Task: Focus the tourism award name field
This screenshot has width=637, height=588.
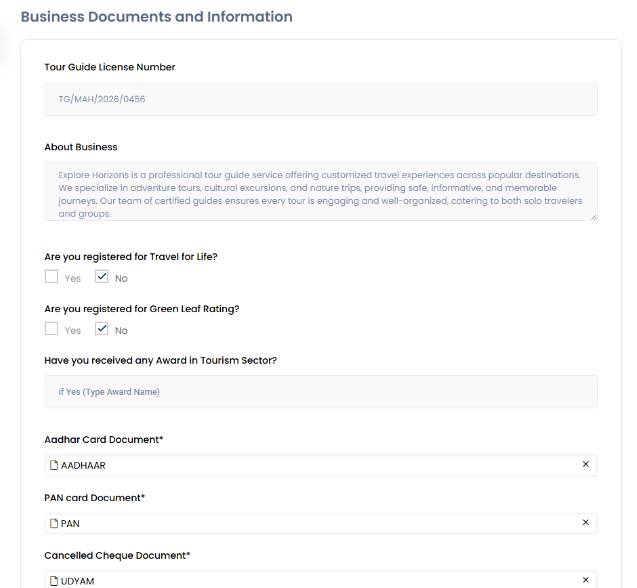Action: [x=321, y=392]
